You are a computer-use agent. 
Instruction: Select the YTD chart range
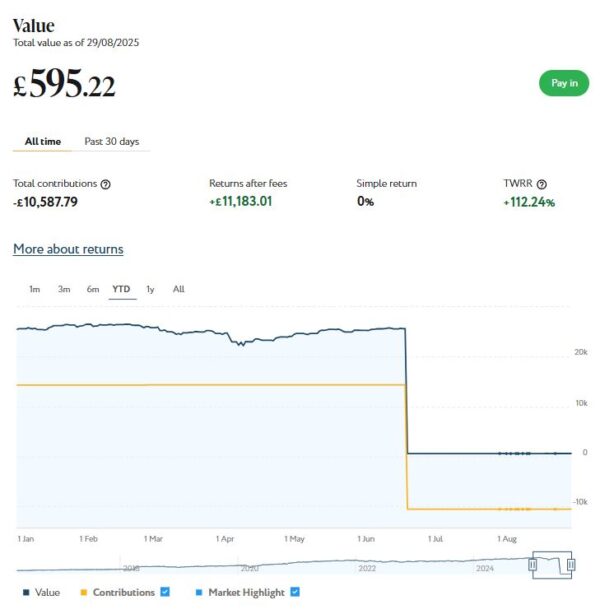(121, 289)
